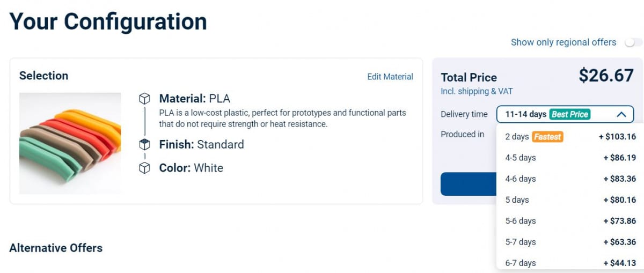The width and height of the screenshot is (644, 273).
Task: Toggle Show only regional offers switch
Action: tap(633, 42)
